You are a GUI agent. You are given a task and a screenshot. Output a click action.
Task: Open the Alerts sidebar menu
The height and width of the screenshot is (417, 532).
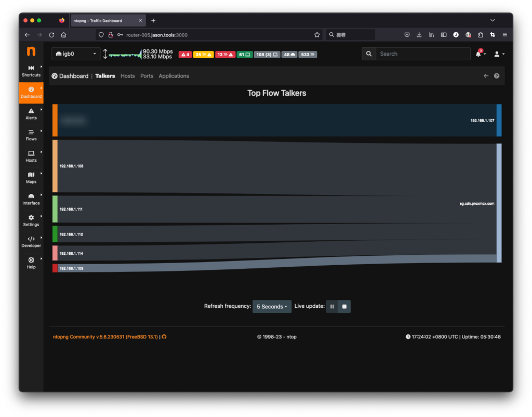(x=31, y=114)
